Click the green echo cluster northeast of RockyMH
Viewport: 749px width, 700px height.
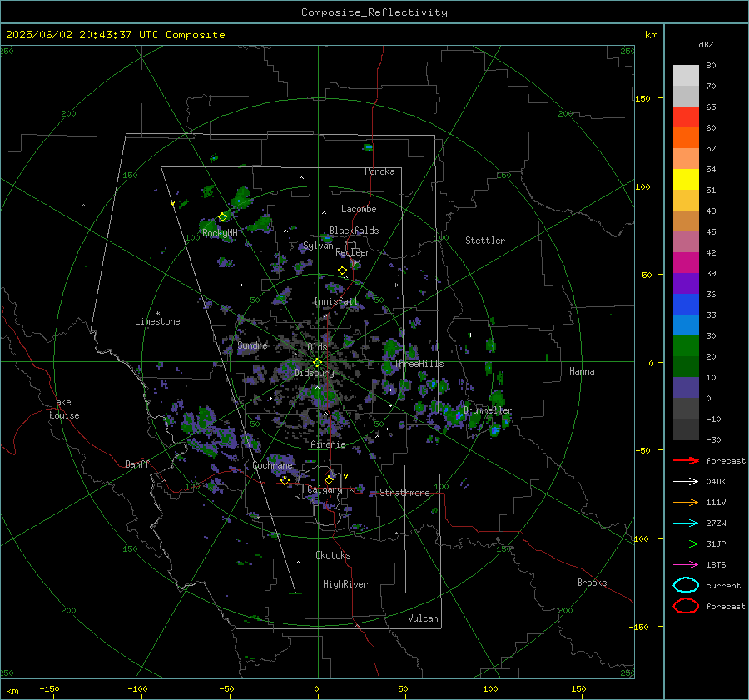click(x=241, y=197)
